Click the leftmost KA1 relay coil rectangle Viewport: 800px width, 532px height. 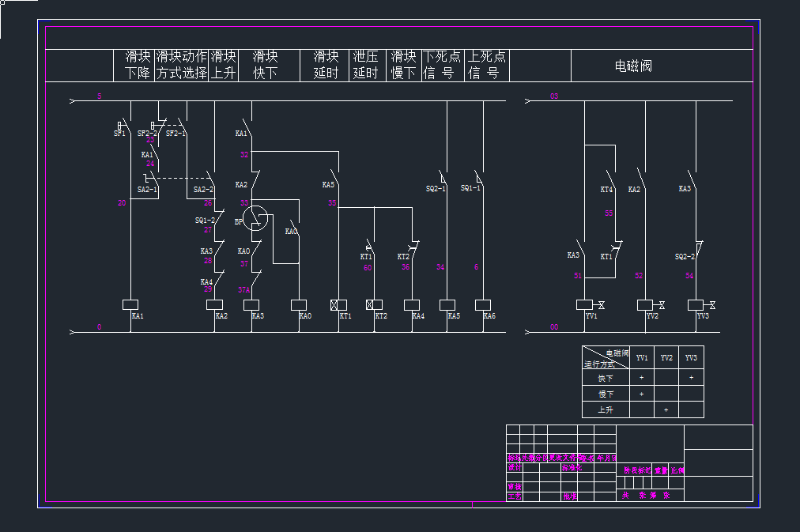pyautogui.click(x=130, y=305)
